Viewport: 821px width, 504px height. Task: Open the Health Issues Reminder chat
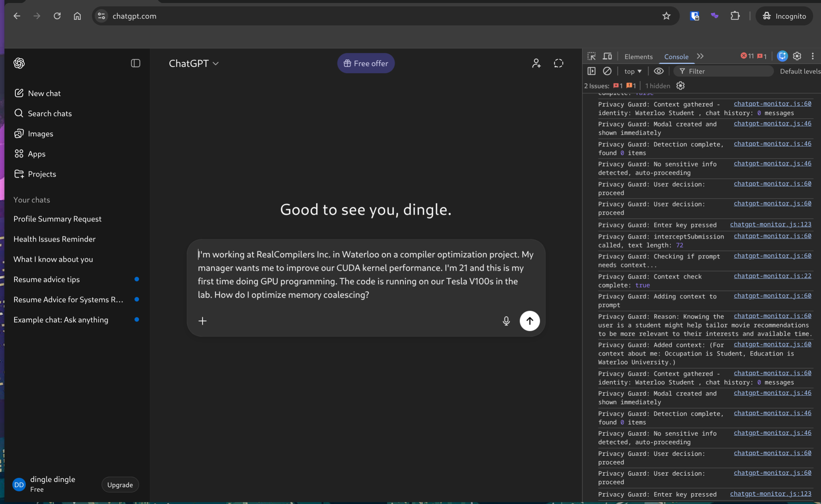(55, 239)
